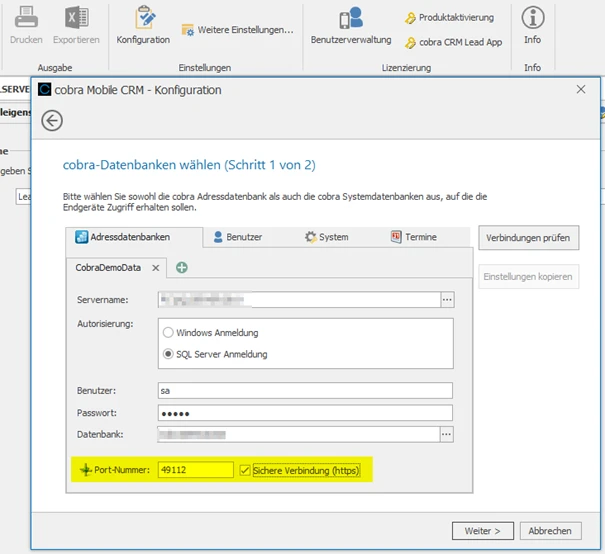Screen dimensions: 605x554
Task: Switch to the Termine tab
Action: point(413,237)
